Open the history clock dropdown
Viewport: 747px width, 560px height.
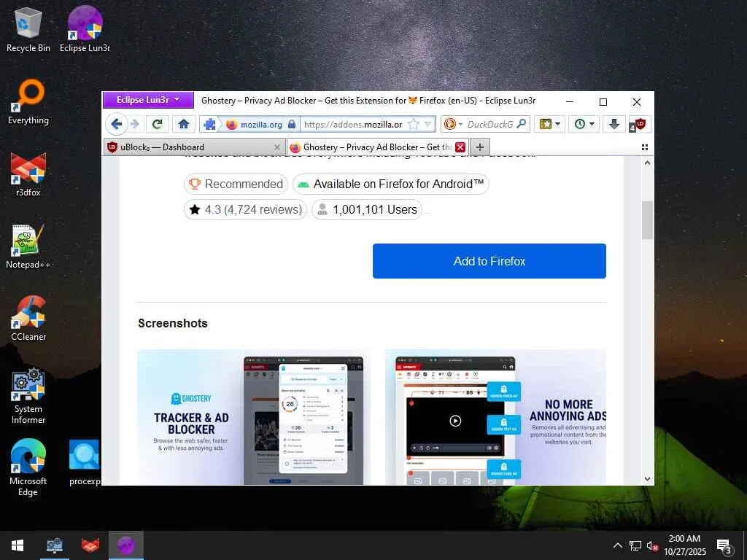click(x=584, y=124)
